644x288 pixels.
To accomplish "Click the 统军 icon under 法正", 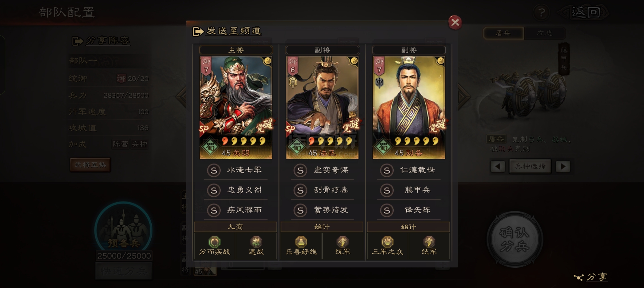I will pyautogui.click(x=343, y=242).
